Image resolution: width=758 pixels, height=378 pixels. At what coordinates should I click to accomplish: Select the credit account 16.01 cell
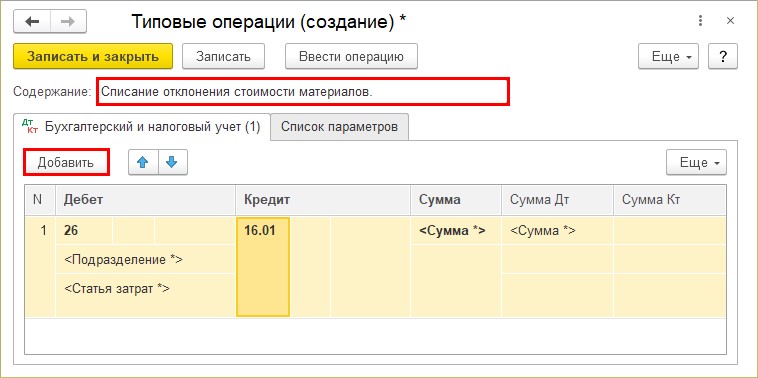(263, 267)
